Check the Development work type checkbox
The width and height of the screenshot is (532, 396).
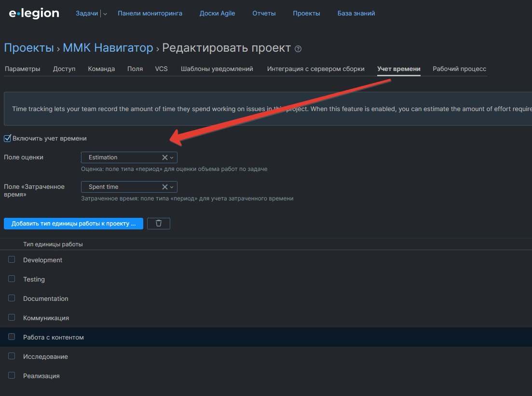click(12, 260)
